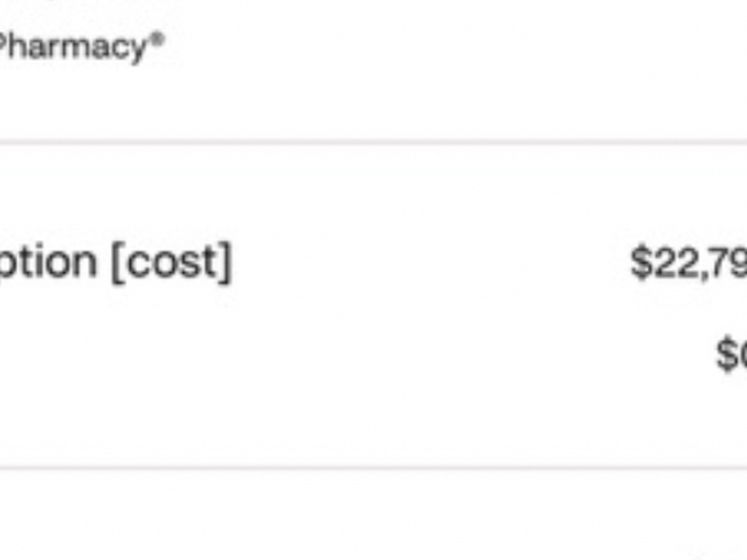
Task: Click the word "cost" inside the brackets
Action: click(x=171, y=263)
